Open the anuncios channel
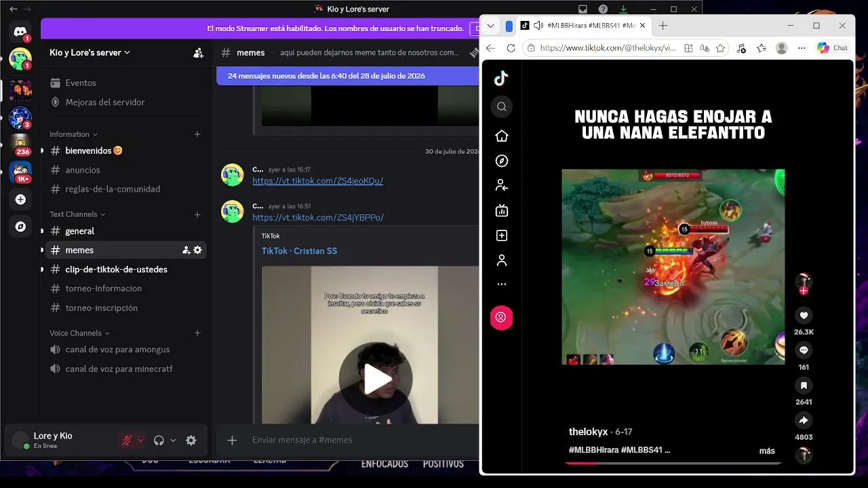868x488 pixels. 125,170
